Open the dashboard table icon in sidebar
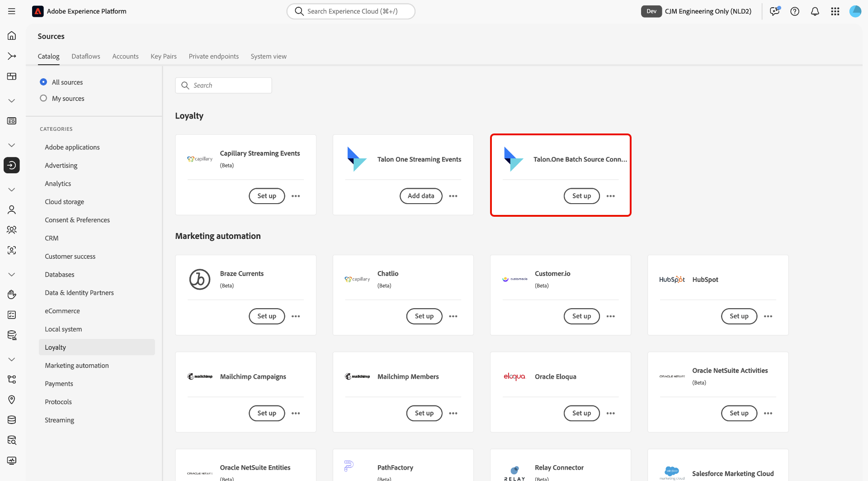The width and height of the screenshot is (868, 481). pos(12,76)
